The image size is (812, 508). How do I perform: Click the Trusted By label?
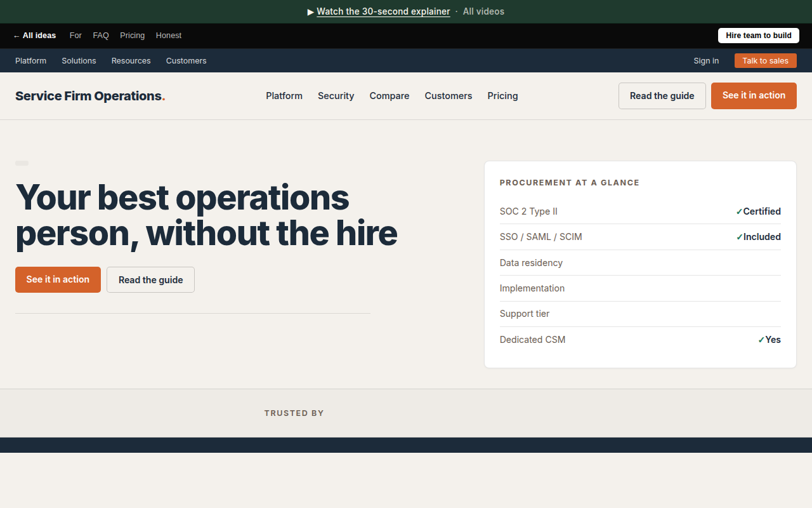tap(294, 413)
